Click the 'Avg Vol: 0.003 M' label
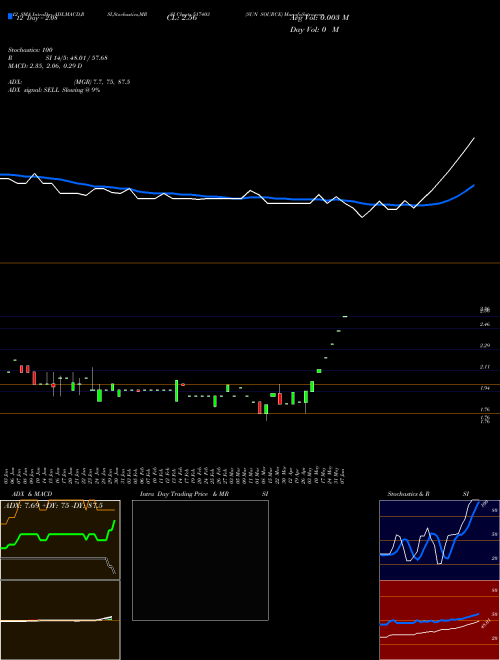 click(319, 18)
